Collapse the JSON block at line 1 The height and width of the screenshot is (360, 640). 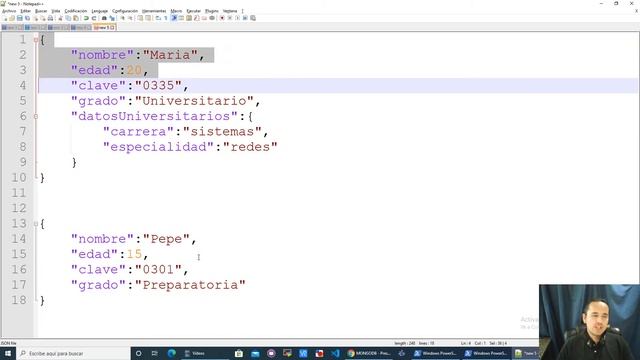point(36,40)
